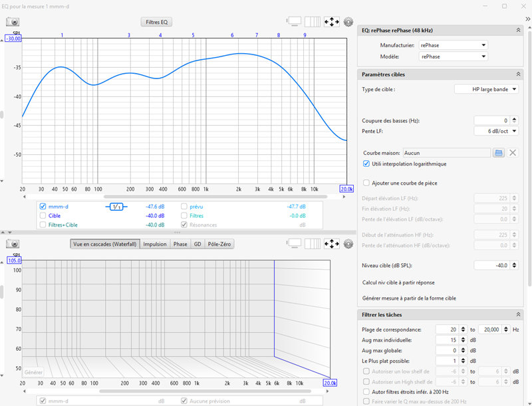Screen dimensions: 532x406
Task: Enable the Cible trace checkbox
Action: click(43, 215)
